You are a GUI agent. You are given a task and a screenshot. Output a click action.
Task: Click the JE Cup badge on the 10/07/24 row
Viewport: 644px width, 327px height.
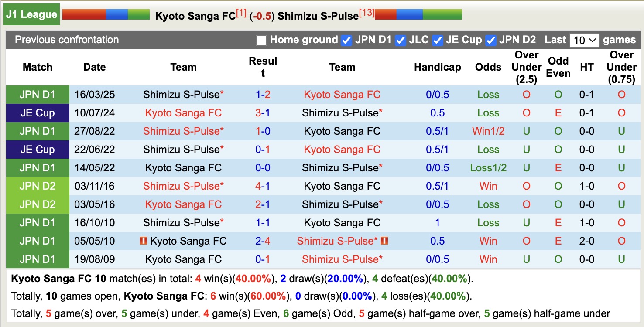pyautogui.click(x=37, y=112)
